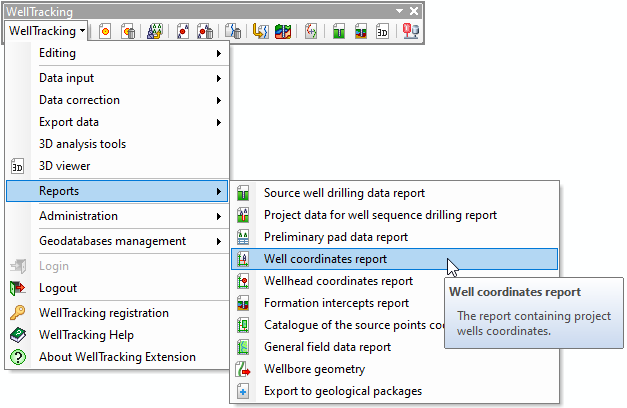Click the Export to geological packages icon

tap(243, 391)
